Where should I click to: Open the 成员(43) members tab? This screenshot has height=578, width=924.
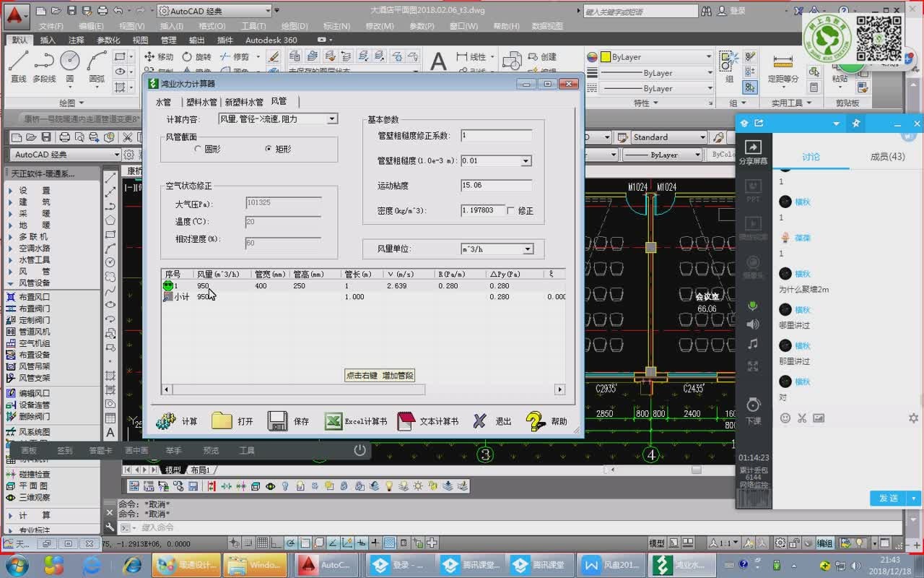887,157
